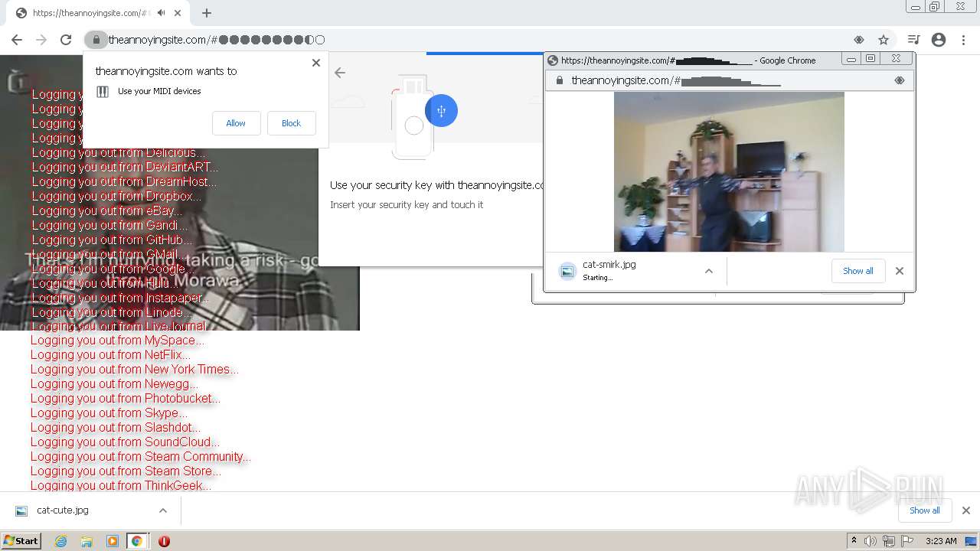
Task: Click 'Logging you out from Skype...' text
Action: (x=109, y=413)
